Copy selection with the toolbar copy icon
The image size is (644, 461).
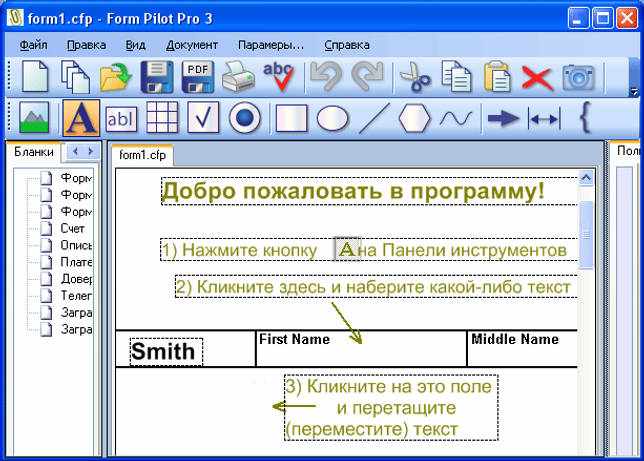pos(456,77)
